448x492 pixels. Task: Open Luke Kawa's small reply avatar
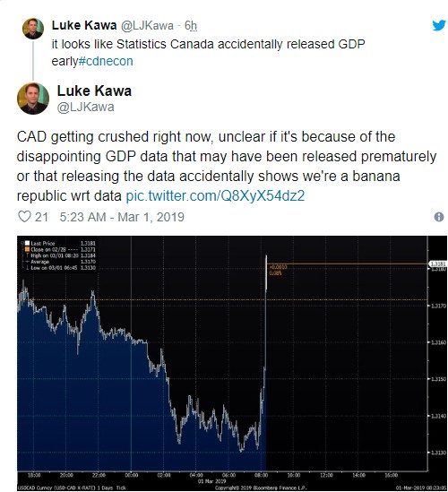tap(33, 29)
